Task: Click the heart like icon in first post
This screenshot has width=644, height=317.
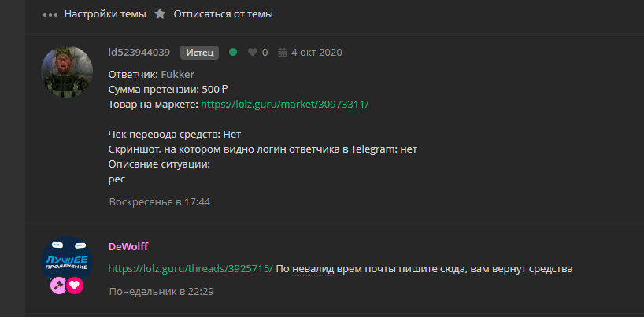Action: click(x=253, y=53)
